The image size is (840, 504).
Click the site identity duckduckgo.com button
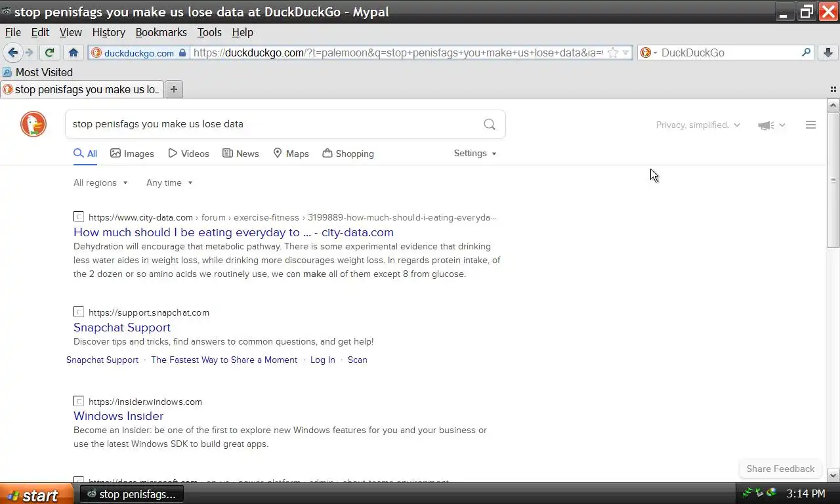pyautogui.click(x=138, y=52)
